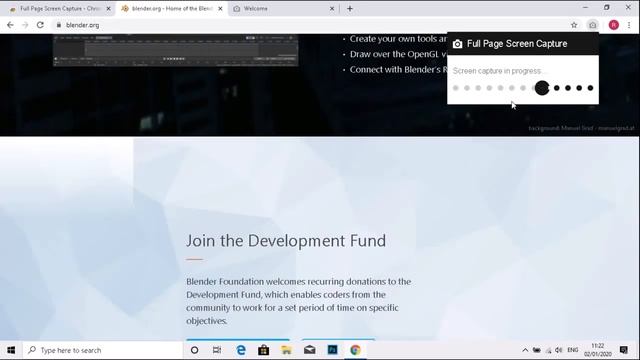
Task: Close the Full Page Screen Capture tab
Action: coord(108,9)
